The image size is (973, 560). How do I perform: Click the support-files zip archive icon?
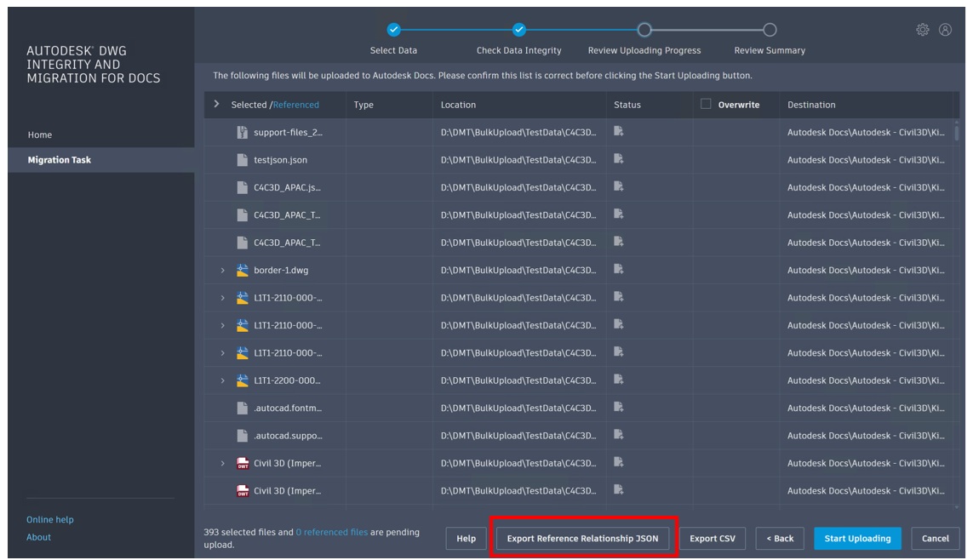click(x=242, y=132)
